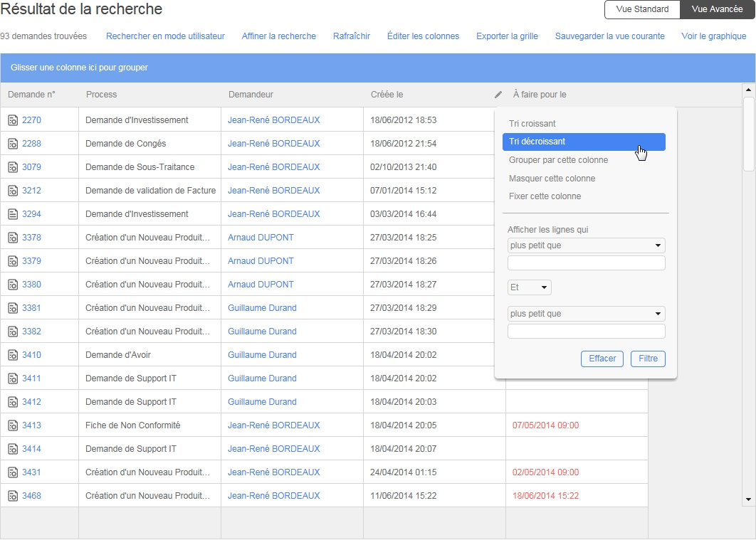Image resolution: width=756 pixels, height=540 pixels.
Task: Click the request icon beside 3079
Action: (x=13, y=167)
